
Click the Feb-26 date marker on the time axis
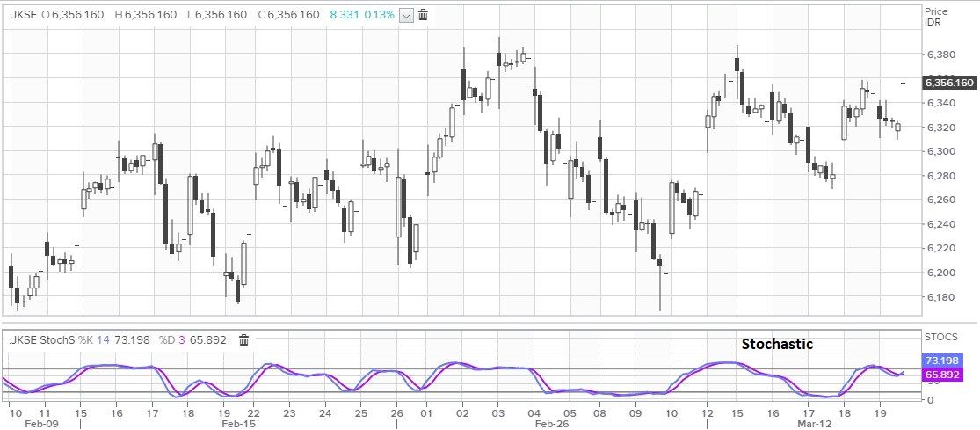click(x=555, y=424)
